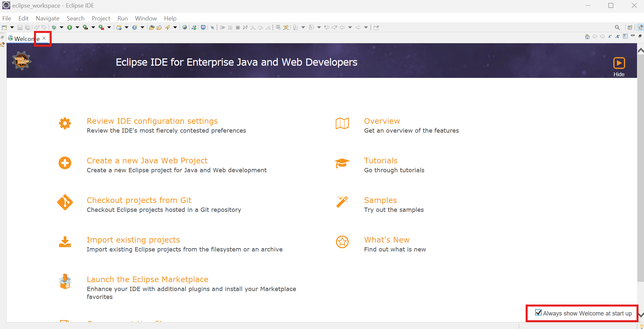The image size is (644, 329).
Task: Click the Magnify font size icon
Action: [x=617, y=36]
